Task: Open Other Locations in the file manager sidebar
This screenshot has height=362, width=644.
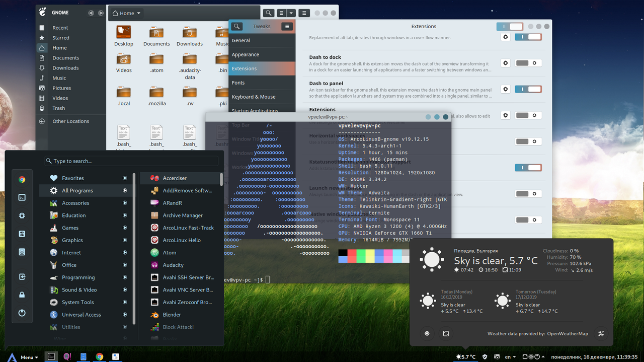Action: coord(71,121)
